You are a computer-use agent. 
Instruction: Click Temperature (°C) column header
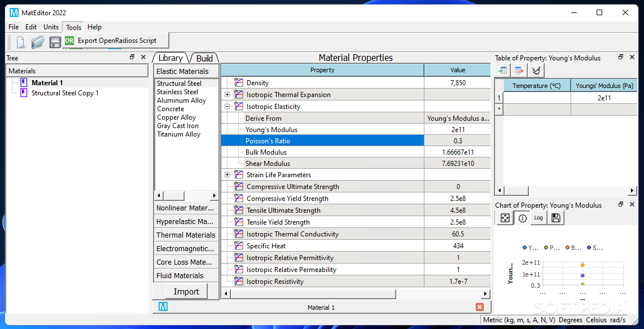point(537,86)
